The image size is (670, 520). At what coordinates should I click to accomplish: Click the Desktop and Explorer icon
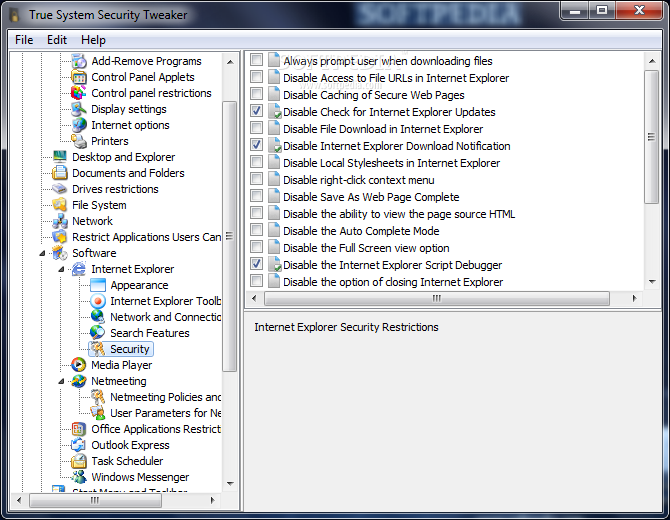click(60, 157)
